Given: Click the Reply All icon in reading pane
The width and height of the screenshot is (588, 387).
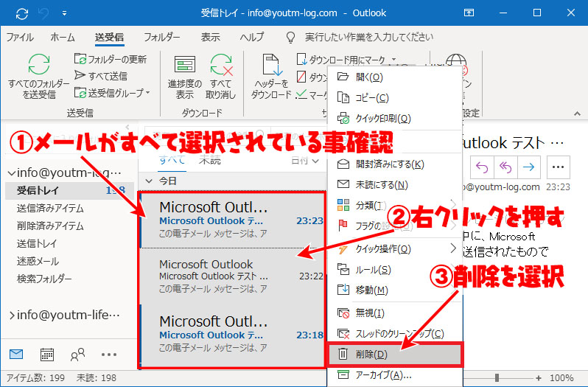Looking at the screenshot, I should click(505, 167).
